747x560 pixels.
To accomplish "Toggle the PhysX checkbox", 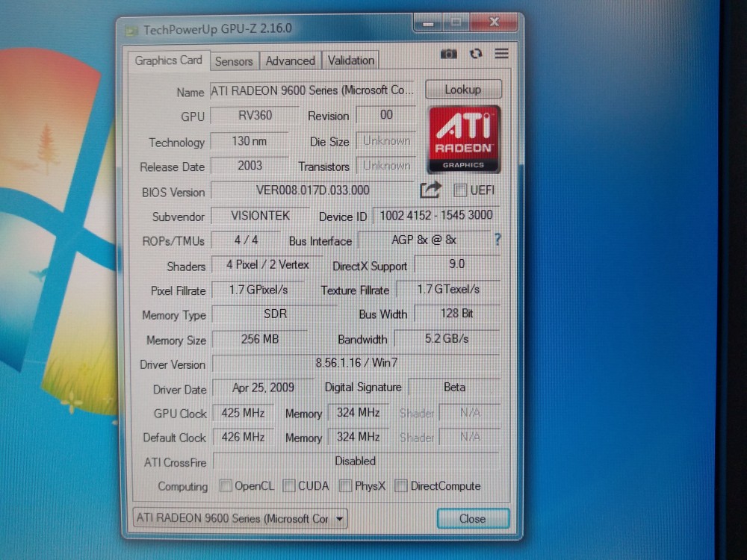I will tap(345, 486).
